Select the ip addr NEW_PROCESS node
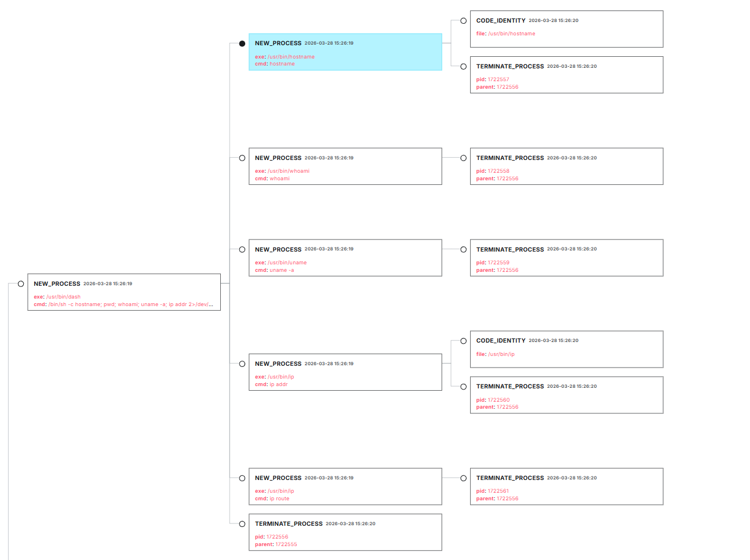 click(x=345, y=372)
